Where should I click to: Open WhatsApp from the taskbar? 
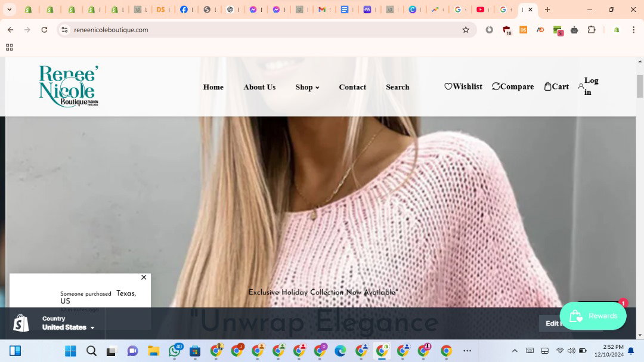click(175, 351)
